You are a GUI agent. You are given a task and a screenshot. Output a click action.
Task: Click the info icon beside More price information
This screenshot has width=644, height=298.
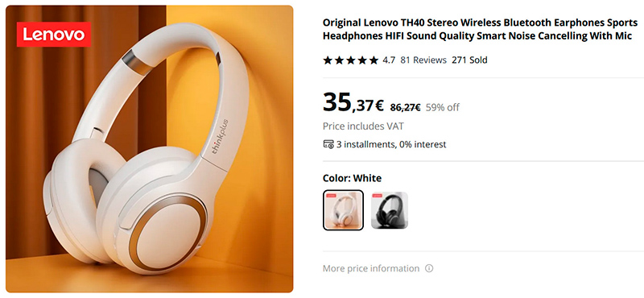[x=429, y=268]
